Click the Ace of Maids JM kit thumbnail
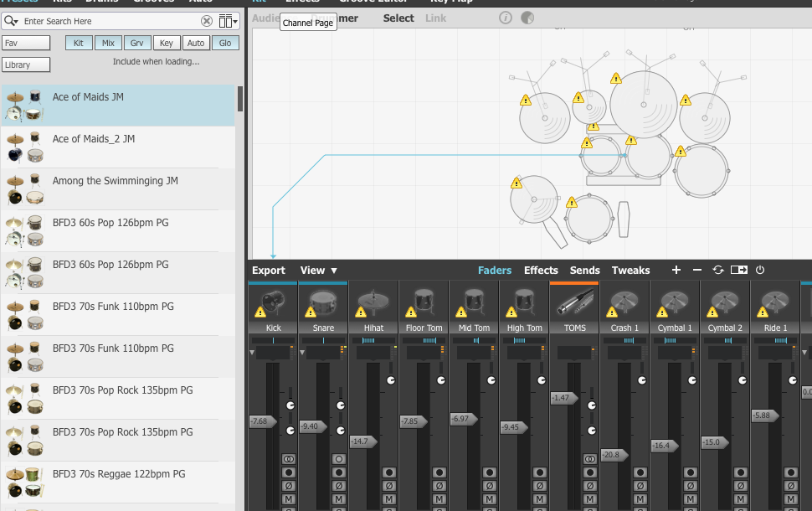 pos(23,106)
